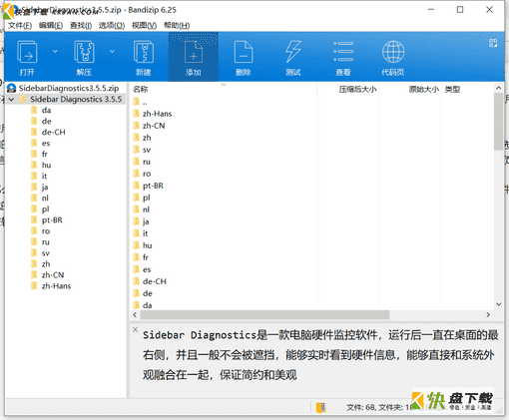Sort by original size (原始大小) column

pos(424,89)
